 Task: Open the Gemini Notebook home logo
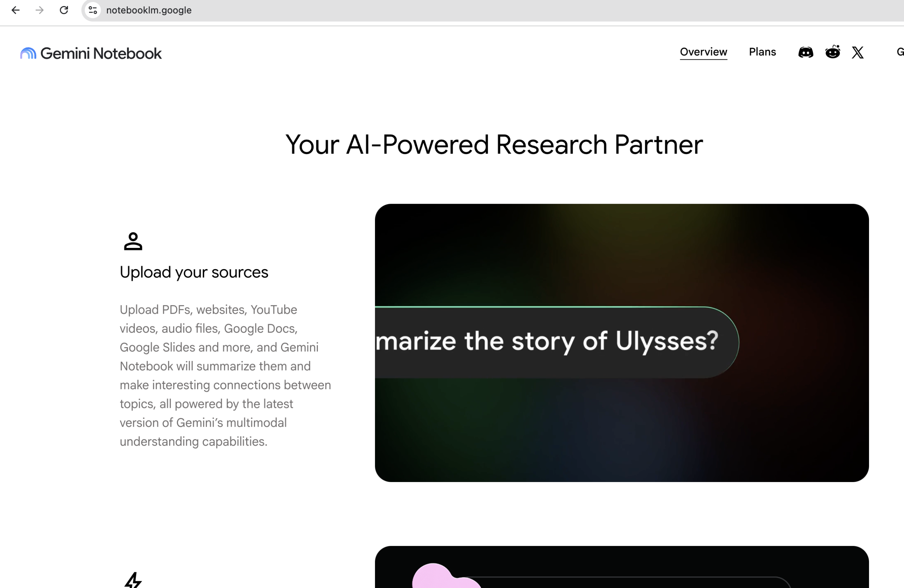[x=91, y=54]
